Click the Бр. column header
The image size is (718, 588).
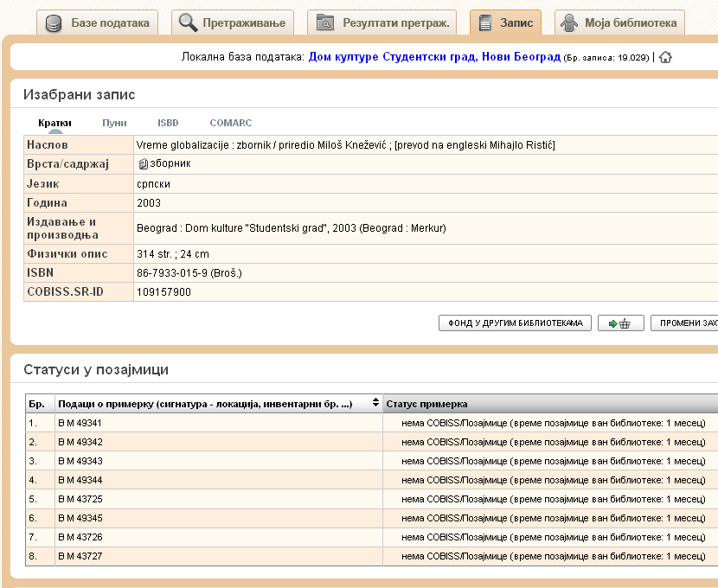point(37,404)
